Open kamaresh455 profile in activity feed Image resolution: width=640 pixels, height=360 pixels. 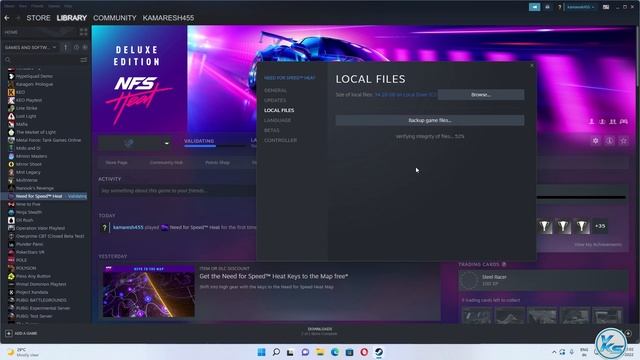pos(128,227)
